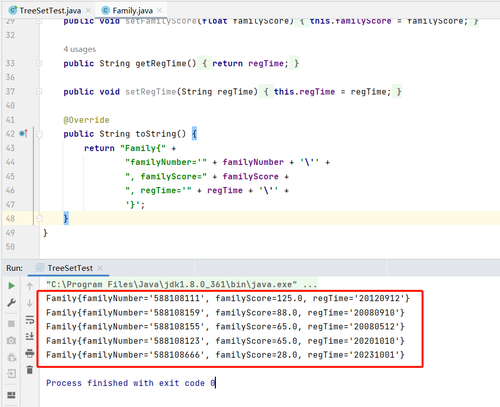Click 'Process finished with exit code 0'
This screenshot has width=500, height=407.
pos(131,383)
